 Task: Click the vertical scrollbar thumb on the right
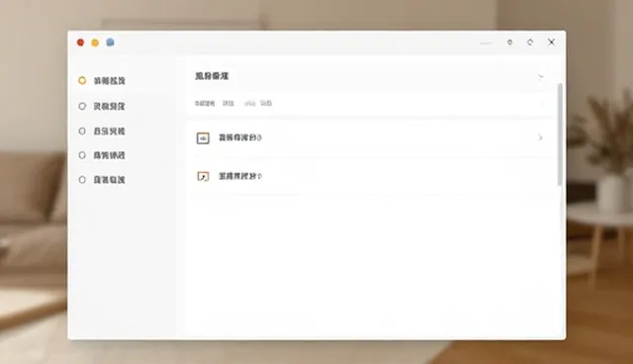click(x=560, y=135)
